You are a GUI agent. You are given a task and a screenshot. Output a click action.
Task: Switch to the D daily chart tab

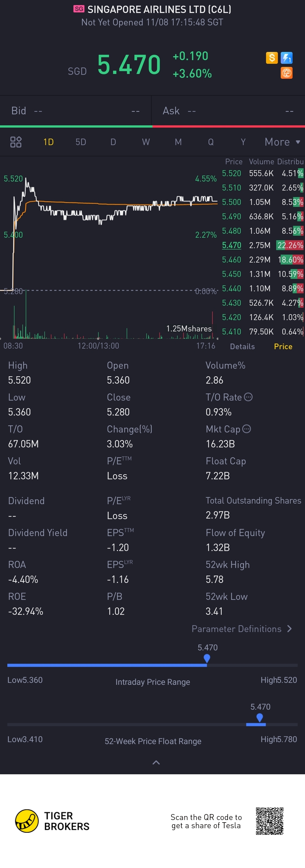coord(113,142)
